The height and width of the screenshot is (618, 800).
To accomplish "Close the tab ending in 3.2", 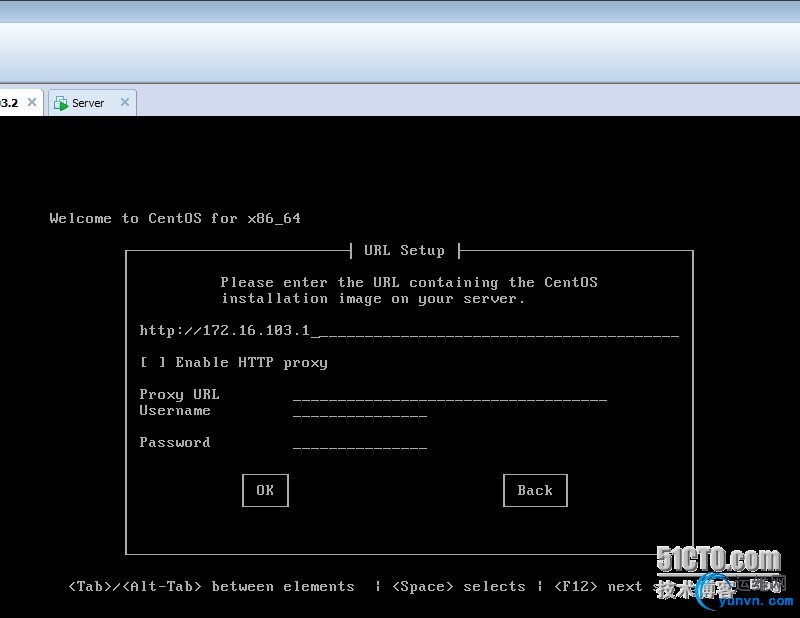I will click(32, 102).
